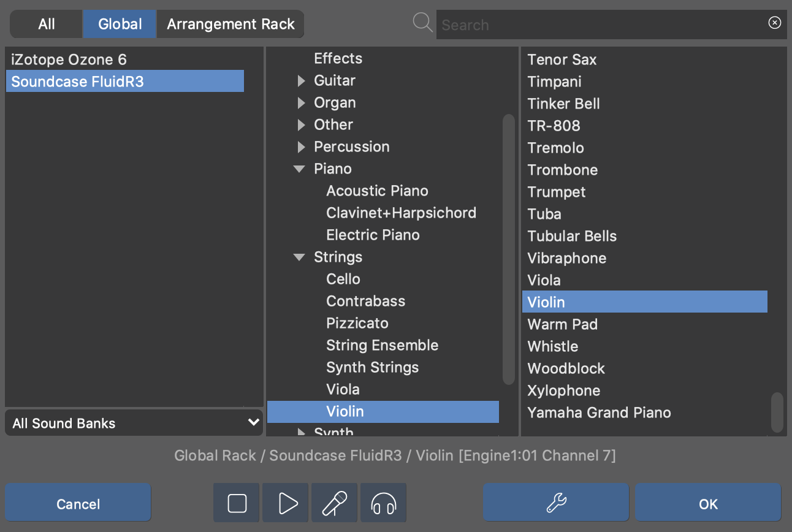The width and height of the screenshot is (792, 532).
Task: Click the microphone record icon
Action: [x=335, y=503]
